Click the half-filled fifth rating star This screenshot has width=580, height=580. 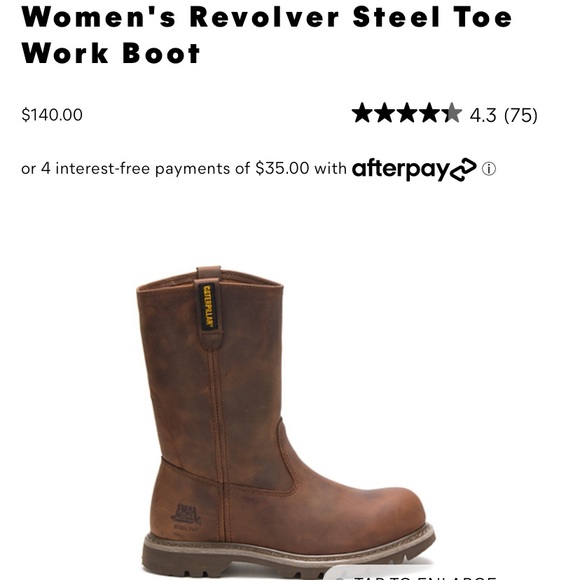click(x=452, y=113)
